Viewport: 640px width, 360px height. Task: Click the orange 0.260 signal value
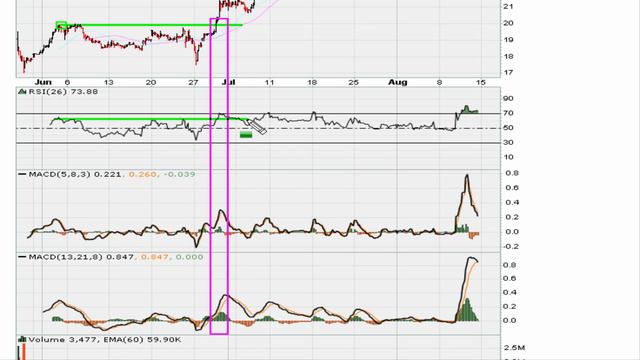point(142,174)
